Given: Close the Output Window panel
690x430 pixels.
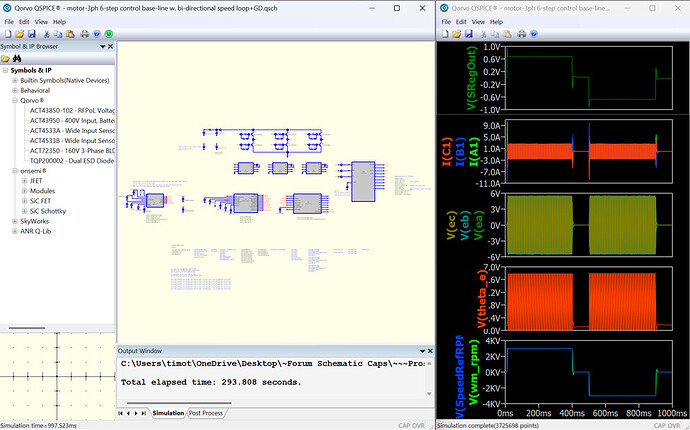Looking at the screenshot, I should [430, 351].
